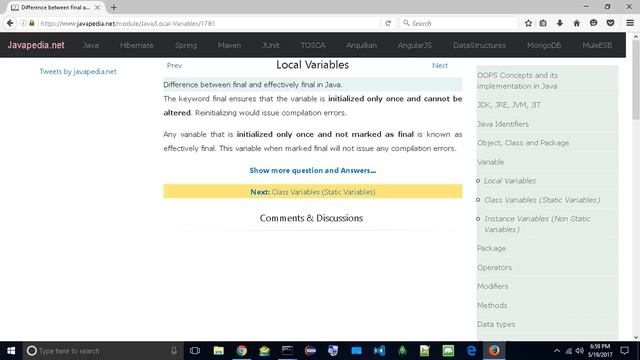Click the site information icon in the address bar
The width and height of the screenshot is (640, 360).
(x=23, y=23)
